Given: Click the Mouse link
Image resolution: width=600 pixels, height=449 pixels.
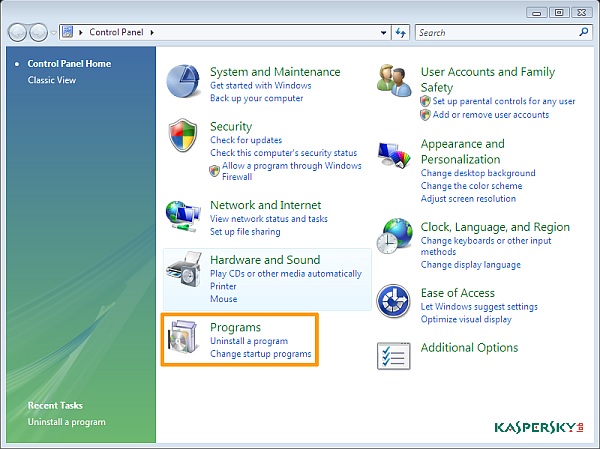Looking at the screenshot, I should [x=223, y=299].
